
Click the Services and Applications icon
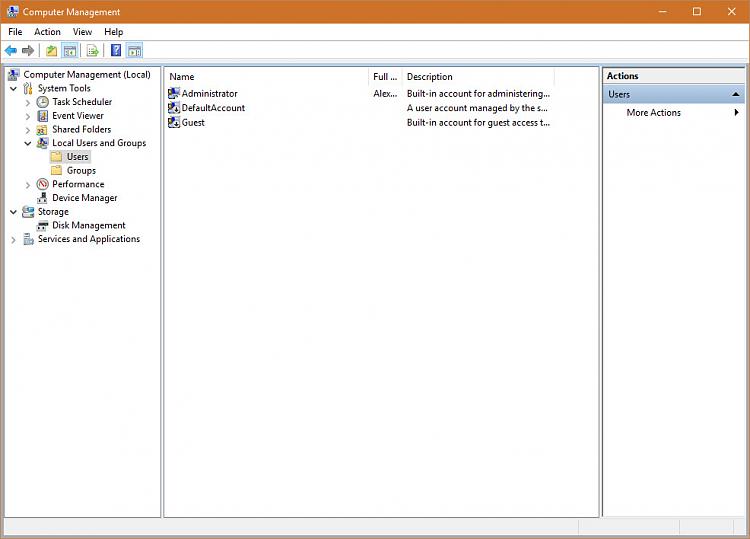tap(28, 239)
